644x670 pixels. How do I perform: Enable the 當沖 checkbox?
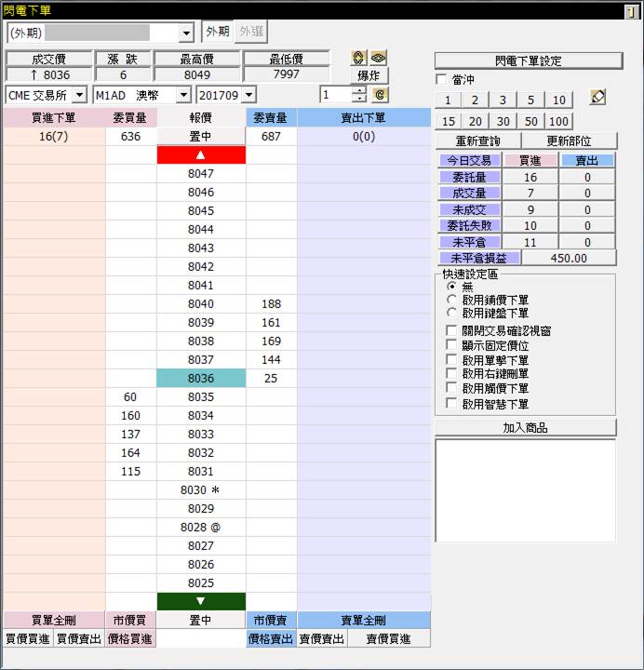441,79
